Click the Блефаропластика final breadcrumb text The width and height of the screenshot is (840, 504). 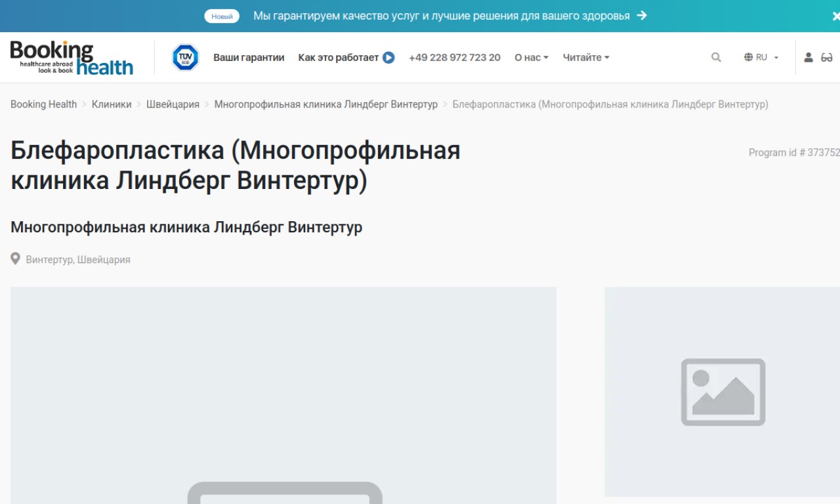pos(610,104)
